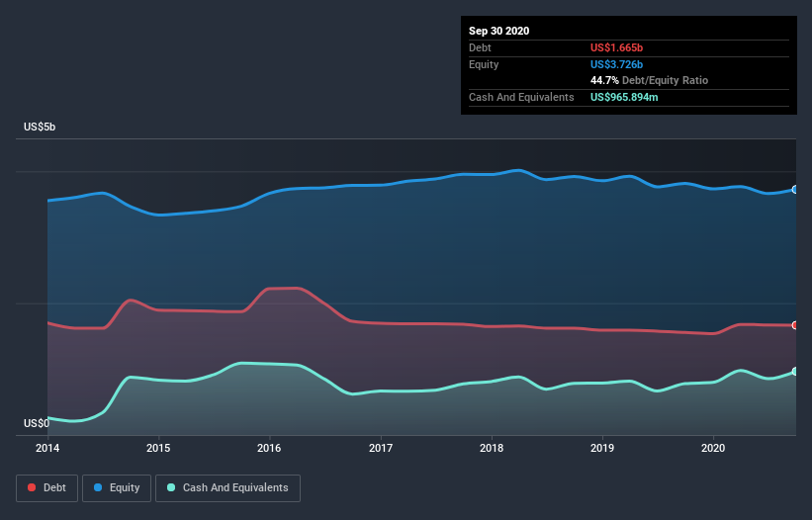Click the 44.7% Debt/Equity Ratio text
The image size is (812, 520).
pos(650,80)
